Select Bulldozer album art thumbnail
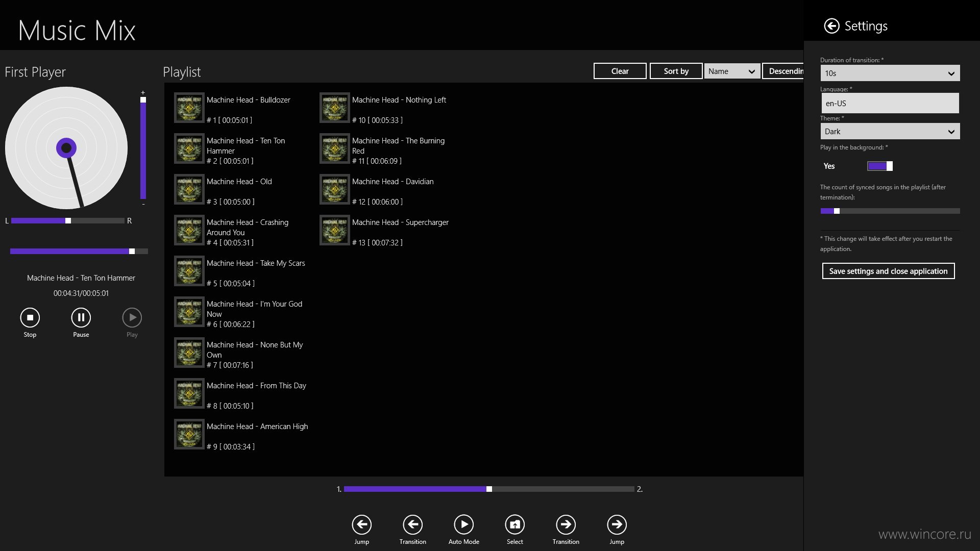 189,108
